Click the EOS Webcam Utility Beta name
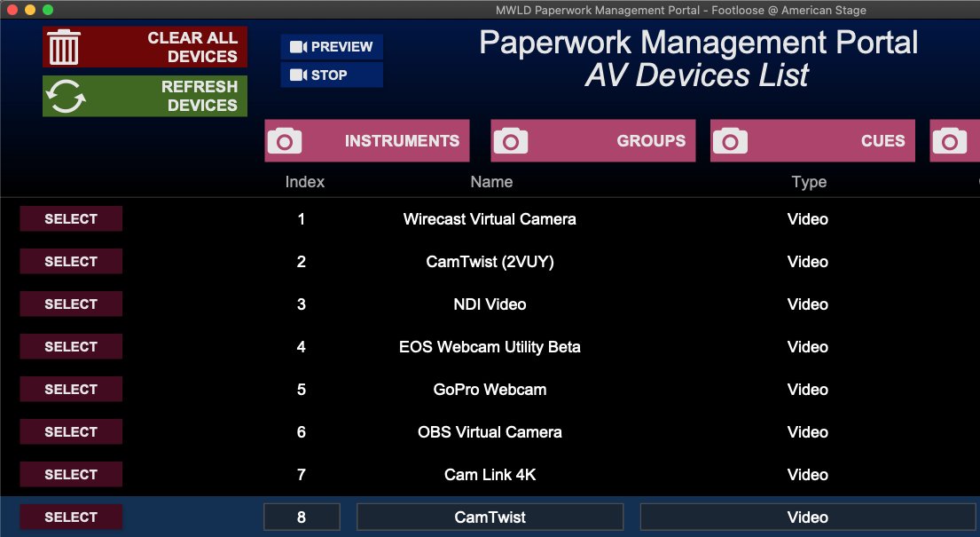Image resolution: width=980 pixels, height=537 pixels. click(x=490, y=347)
